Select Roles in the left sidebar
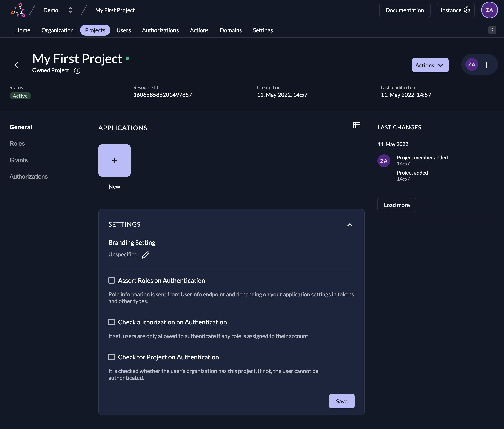The width and height of the screenshot is (504, 429). coord(17,143)
